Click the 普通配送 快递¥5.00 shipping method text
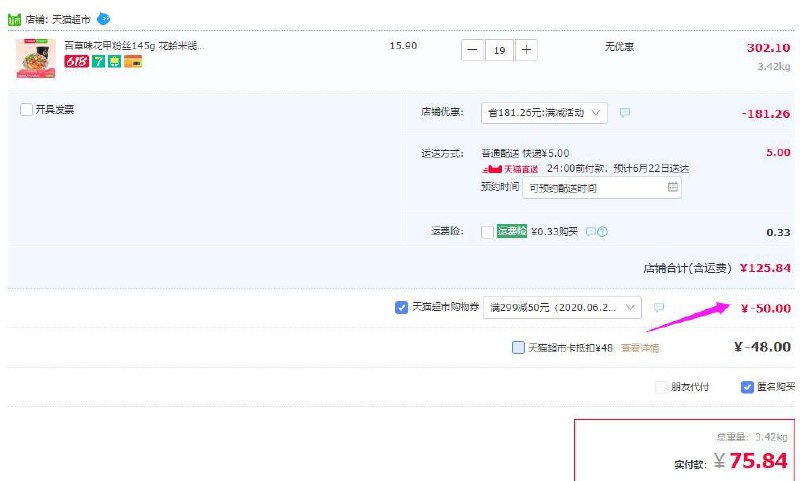The image size is (800, 481). tap(525, 153)
